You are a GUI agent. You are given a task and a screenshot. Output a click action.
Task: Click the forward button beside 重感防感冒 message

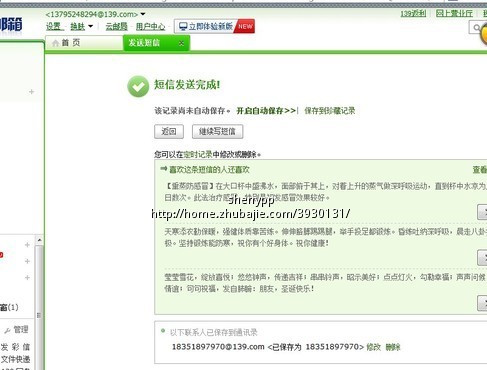(482, 212)
